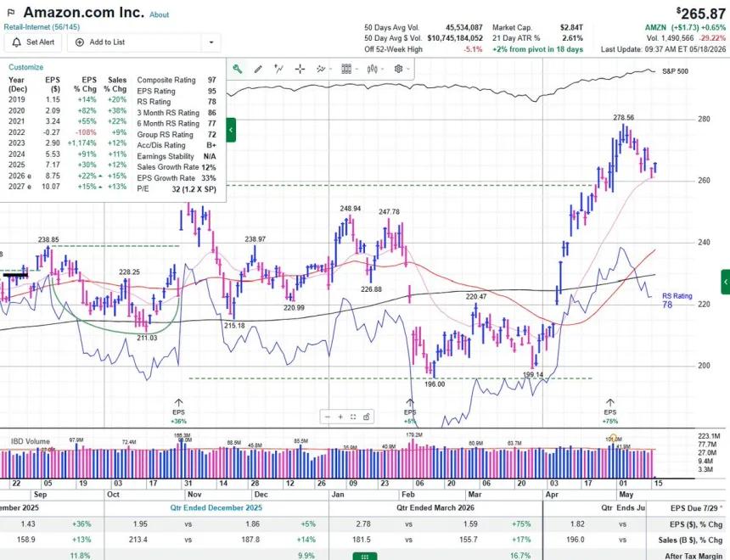
Task: Select the pencil drawing tool
Action: tap(258, 70)
